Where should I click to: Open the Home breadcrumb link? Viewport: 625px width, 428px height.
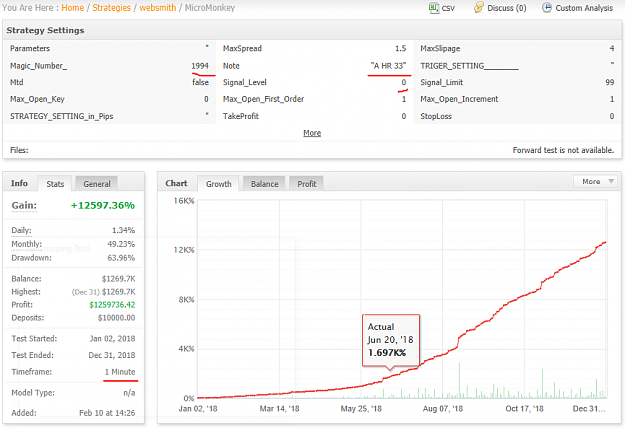click(x=73, y=8)
